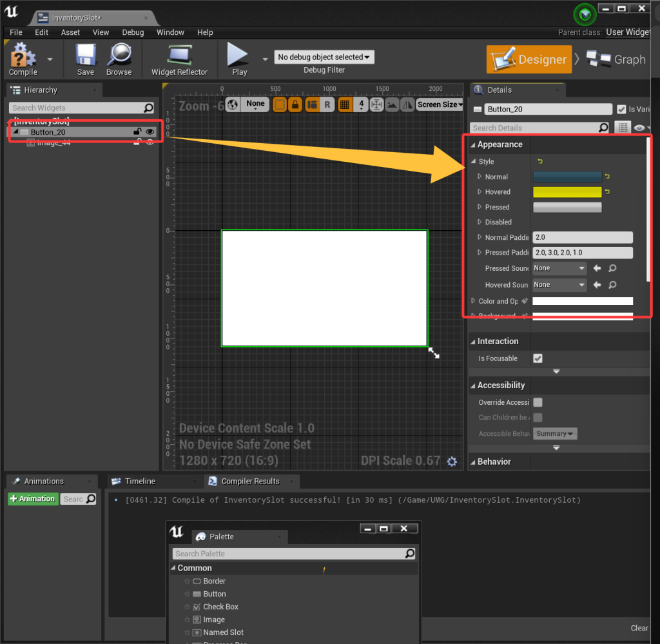Collapse the Accessibility section

pos(472,385)
